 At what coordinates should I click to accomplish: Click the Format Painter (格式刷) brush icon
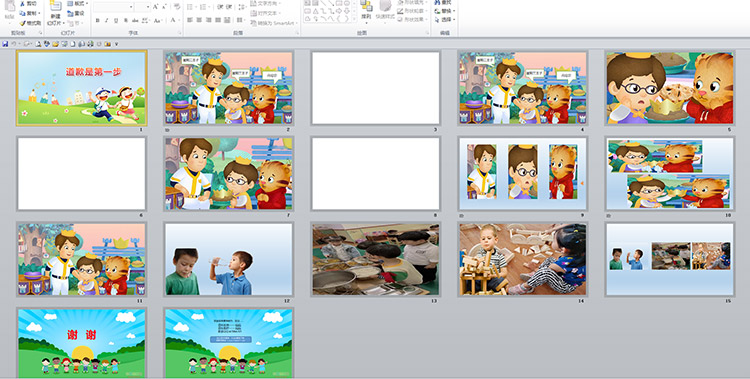pyautogui.click(x=22, y=23)
